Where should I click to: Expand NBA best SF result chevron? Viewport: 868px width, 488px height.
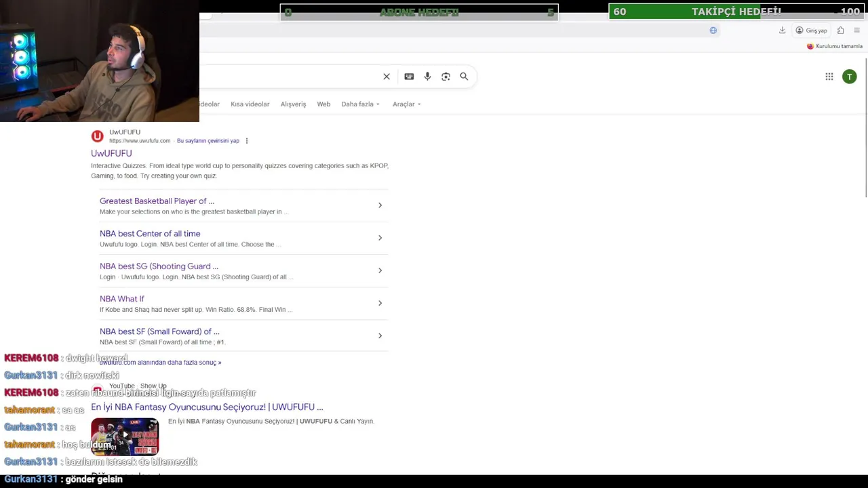tap(380, 335)
